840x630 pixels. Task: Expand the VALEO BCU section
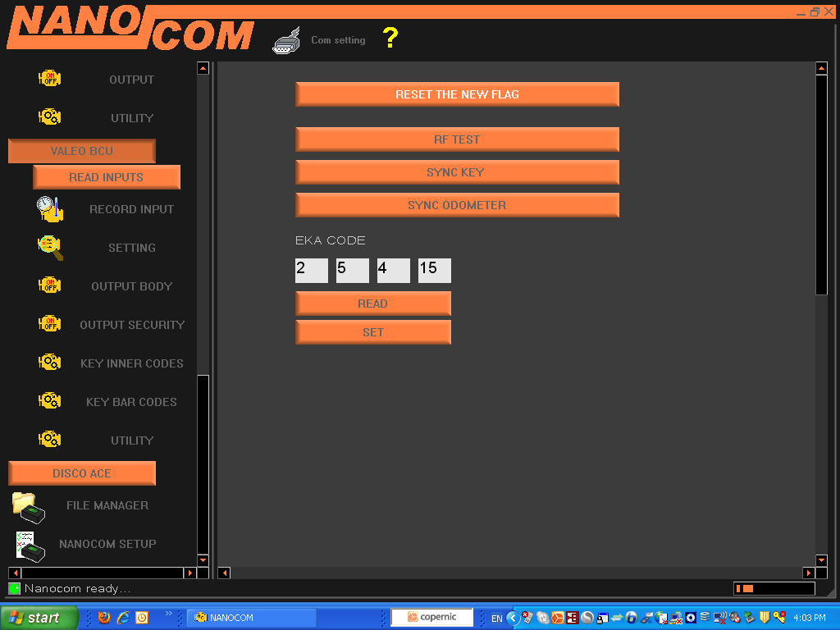(82, 151)
